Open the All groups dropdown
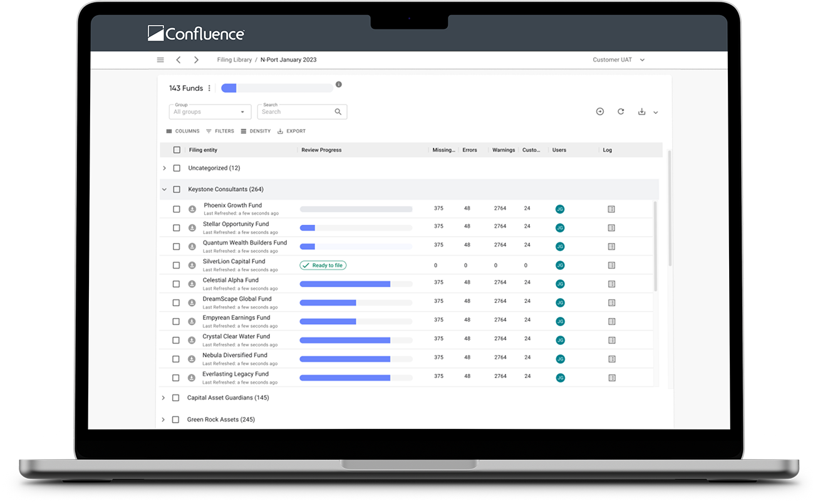 210,112
